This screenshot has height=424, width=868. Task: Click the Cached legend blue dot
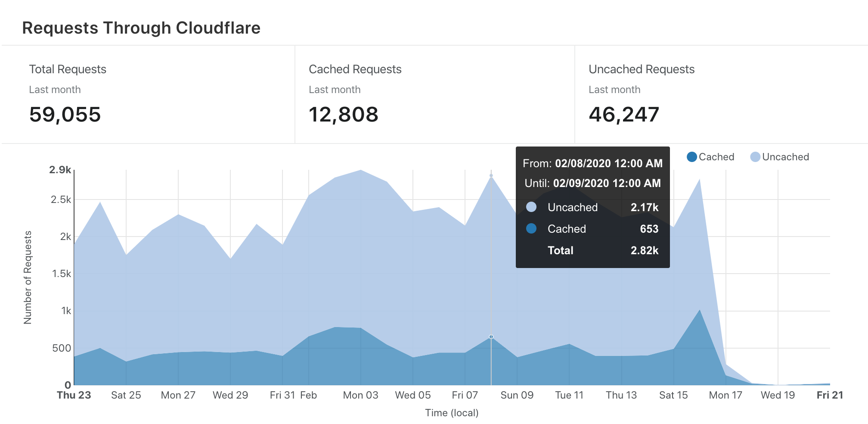[691, 157]
